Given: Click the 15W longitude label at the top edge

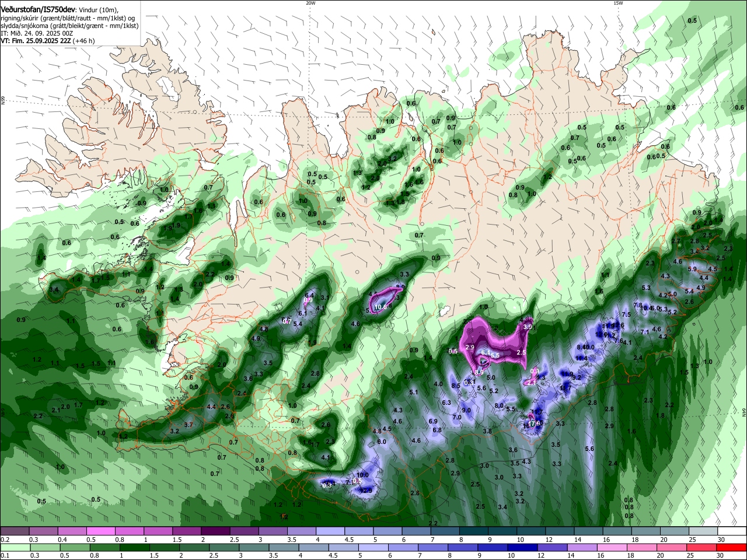Looking at the screenshot, I should coord(618,2).
